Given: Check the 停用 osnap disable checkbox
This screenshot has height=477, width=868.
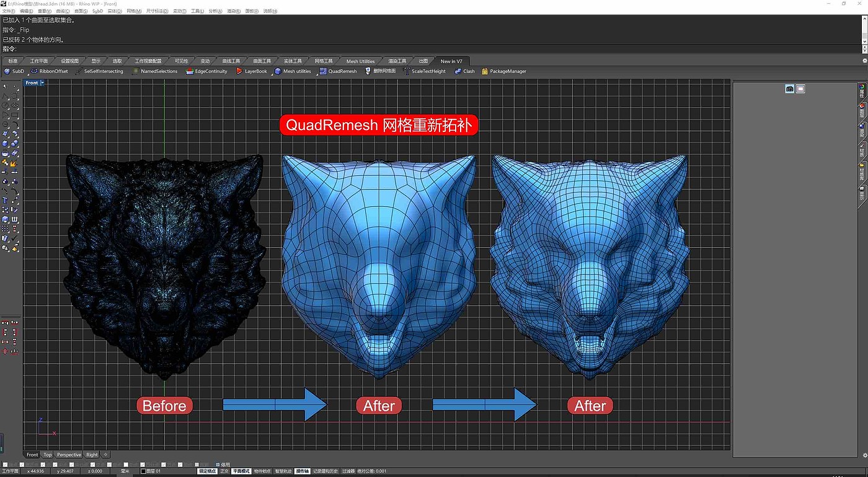Looking at the screenshot, I should click(x=218, y=464).
